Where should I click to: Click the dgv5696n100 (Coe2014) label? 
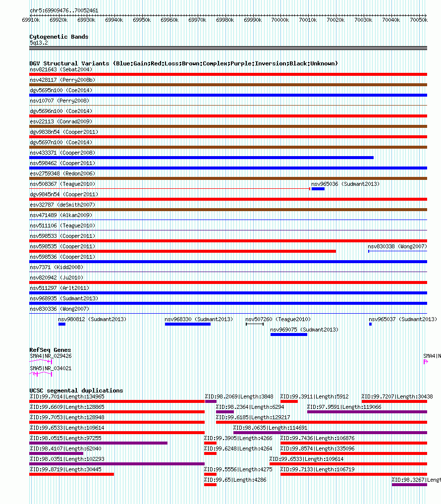pyautogui.click(x=61, y=111)
